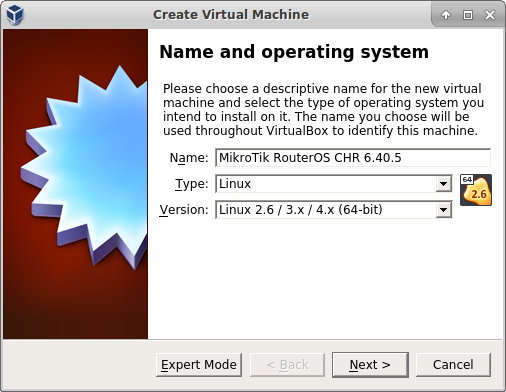
Task: Open the Type dropdown showing Linux
Action: [x=334, y=184]
